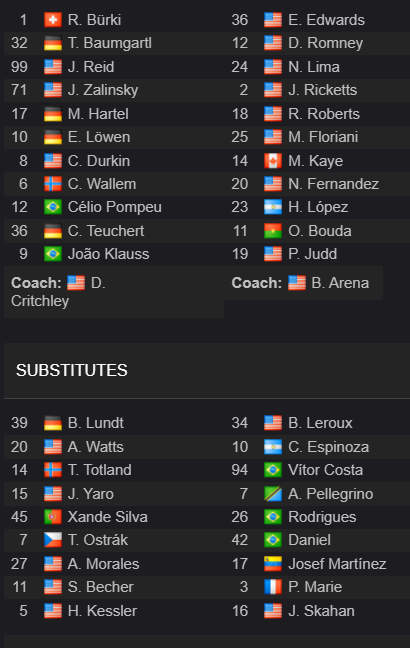Screen dimensions: 410x648
Task: Open substitute H. Kessler profile
Action: click(x=102, y=611)
